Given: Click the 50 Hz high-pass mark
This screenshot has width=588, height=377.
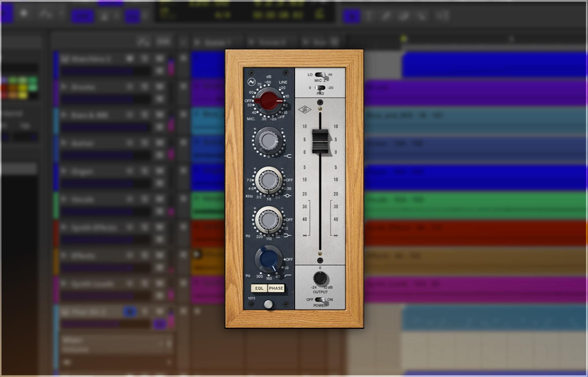Looking at the screenshot, I should click(286, 268).
